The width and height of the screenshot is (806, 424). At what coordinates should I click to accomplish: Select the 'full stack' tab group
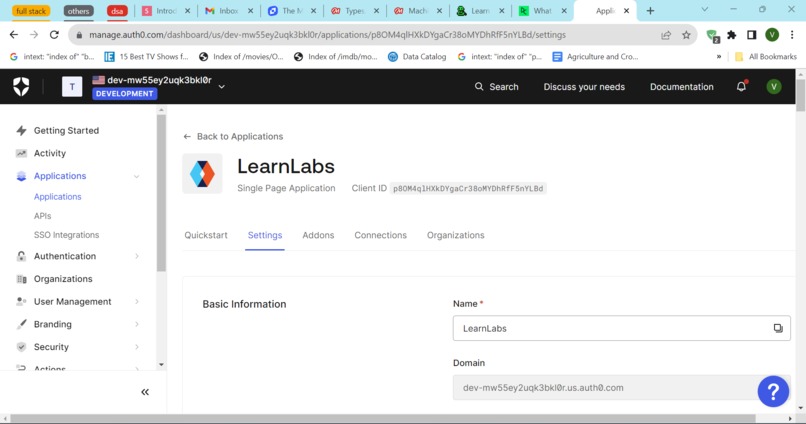(x=31, y=11)
